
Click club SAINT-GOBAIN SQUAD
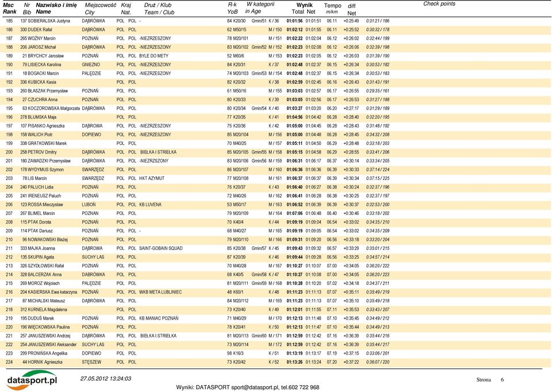(x=161, y=248)
